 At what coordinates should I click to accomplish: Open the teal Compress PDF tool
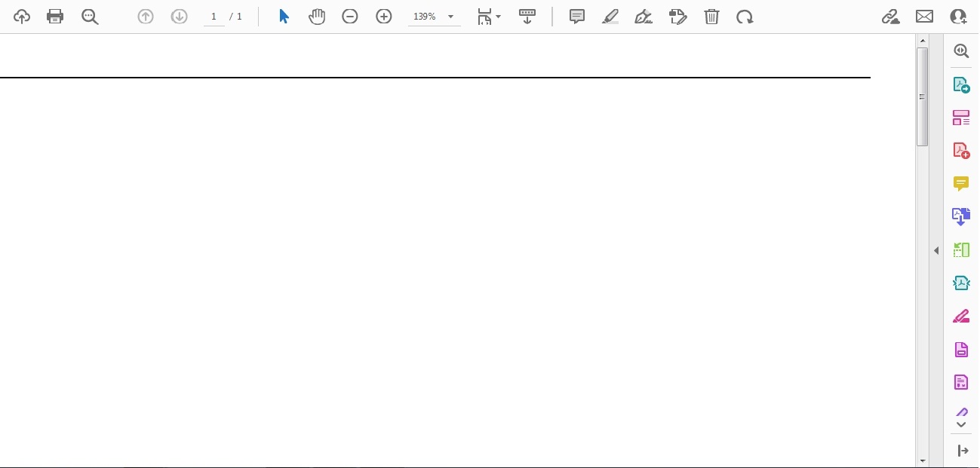961,283
